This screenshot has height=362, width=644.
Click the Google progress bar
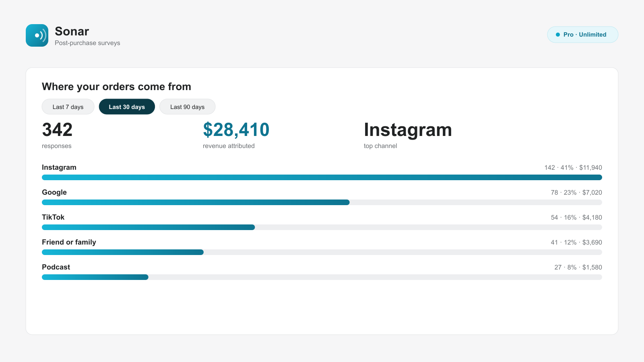322,202
